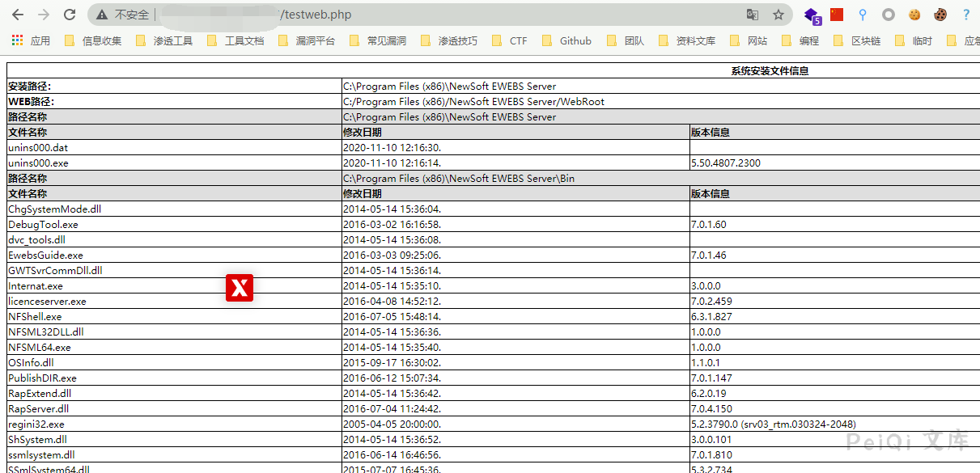Click the browser back arrow
Viewport: 980px width, 473px height.
point(17,15)
